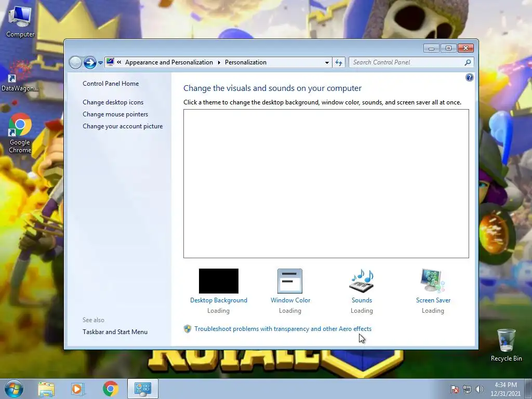The width and height of the screenshot is (532, 399).
Task: Open Help with the question mark icon
Action: 469,78
